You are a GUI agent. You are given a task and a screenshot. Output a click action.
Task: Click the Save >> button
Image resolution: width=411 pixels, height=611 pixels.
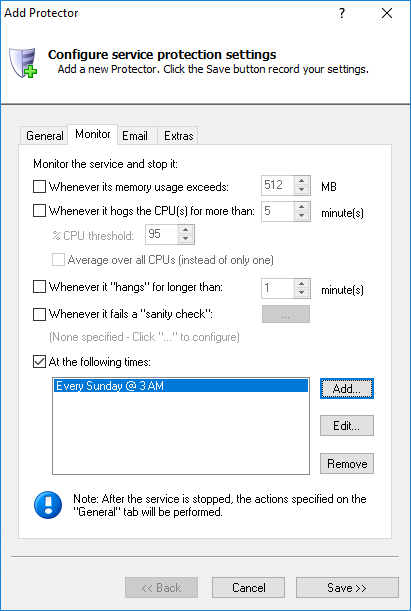(347, 588)
